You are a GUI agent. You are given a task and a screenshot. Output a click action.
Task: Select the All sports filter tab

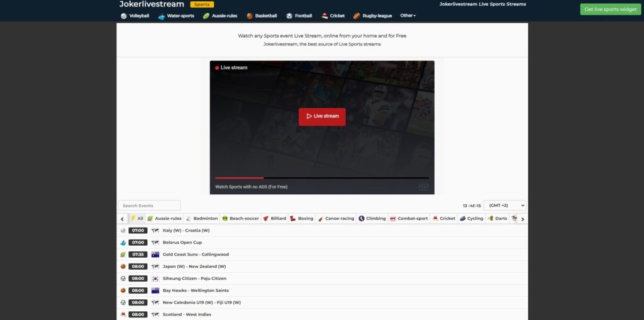(x=136, y=219)
